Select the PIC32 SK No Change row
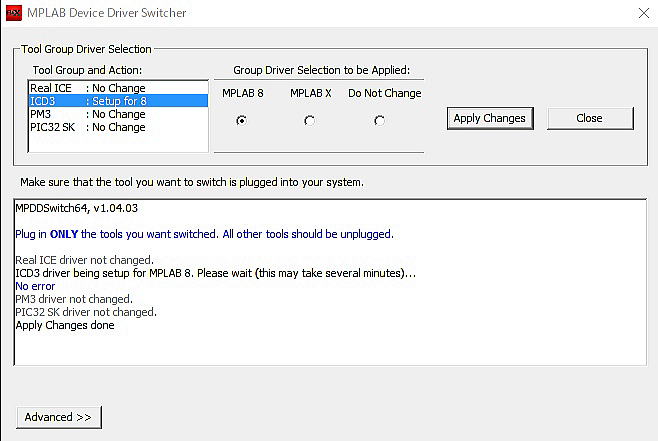This screenshot has width=658, height=441. (118, 127)
